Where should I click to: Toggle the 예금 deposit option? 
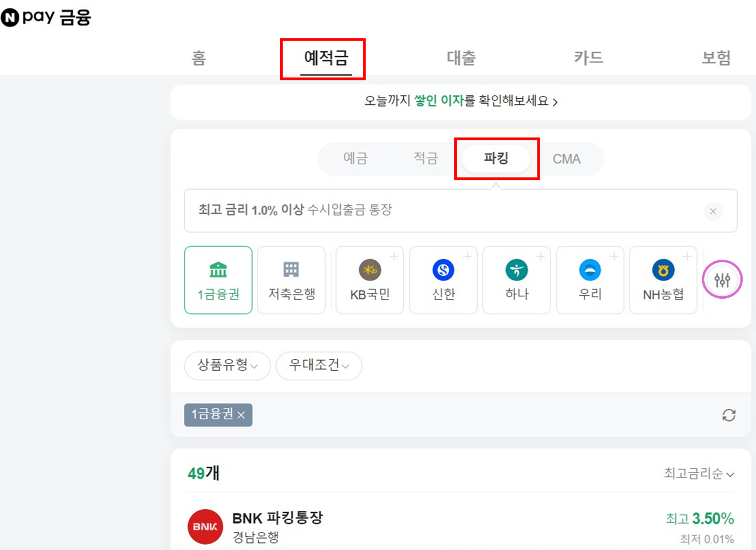(x=355, y=158)
